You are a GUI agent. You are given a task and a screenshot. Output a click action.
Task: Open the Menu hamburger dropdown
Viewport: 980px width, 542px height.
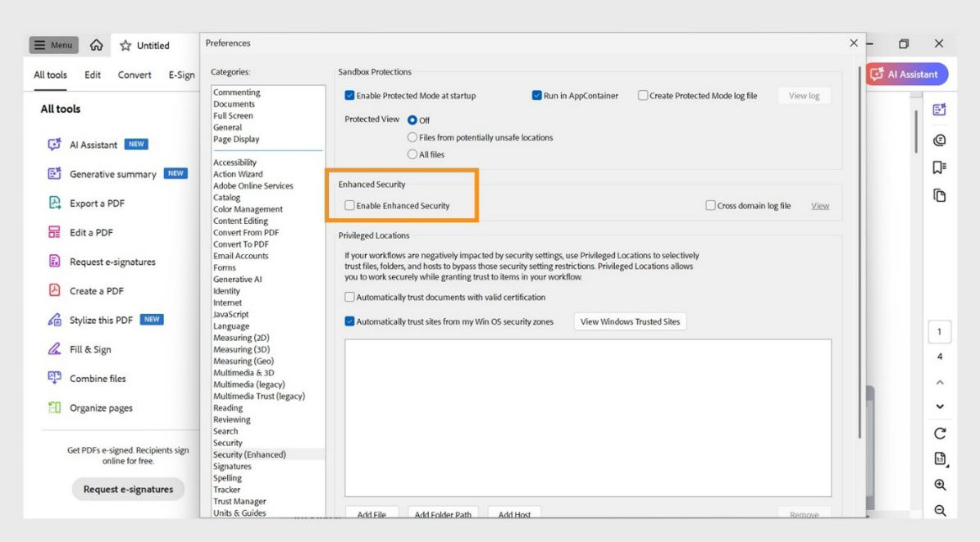click(52, 45)
